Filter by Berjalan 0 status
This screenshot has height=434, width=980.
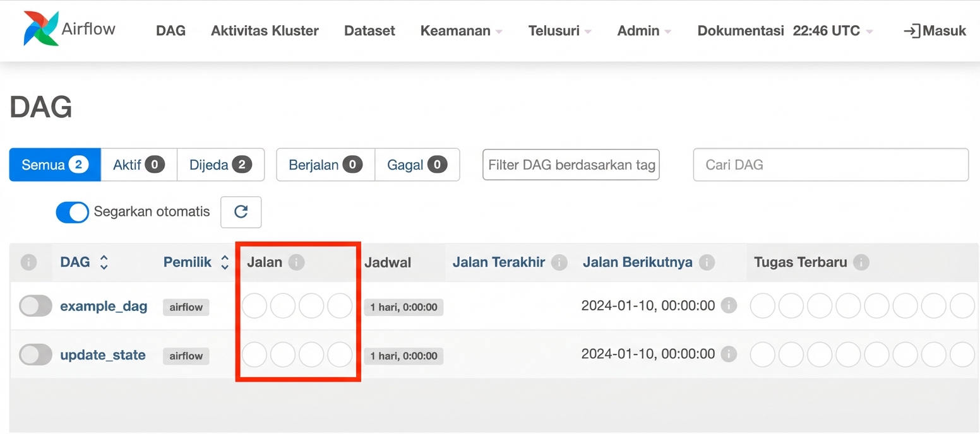(x=326, y=165)
